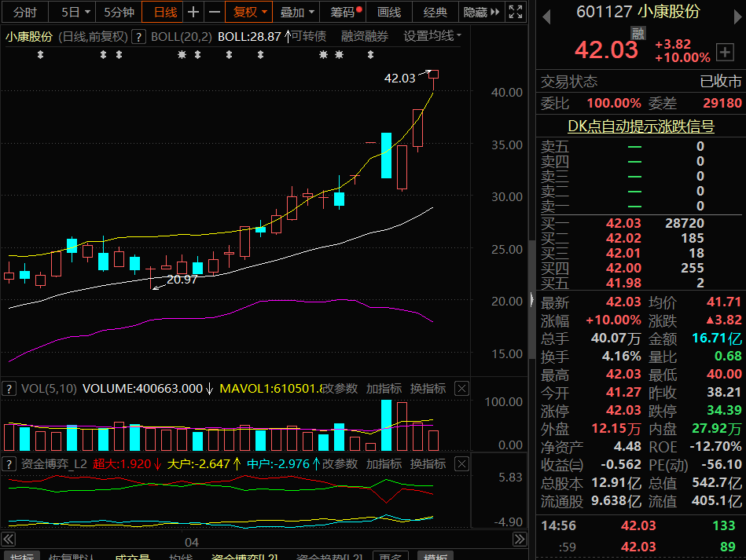
Task: Click the tallest cyan volume bar
Action: pos(386,425)
